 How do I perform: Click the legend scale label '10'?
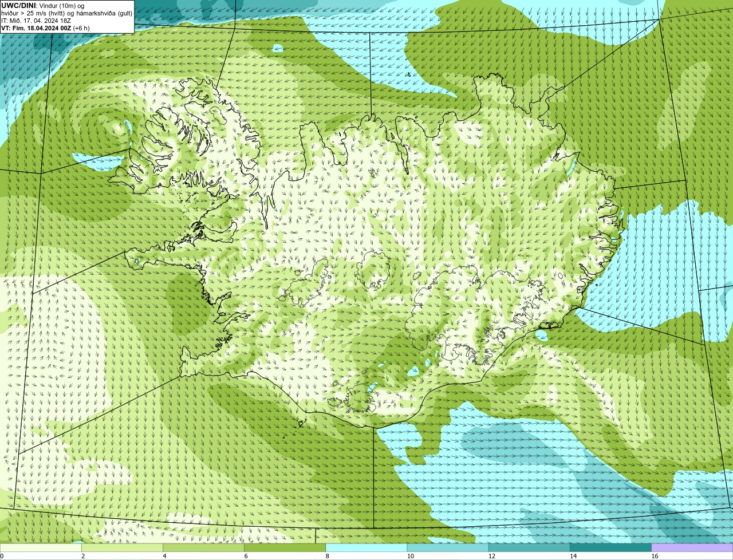point(410,556)
